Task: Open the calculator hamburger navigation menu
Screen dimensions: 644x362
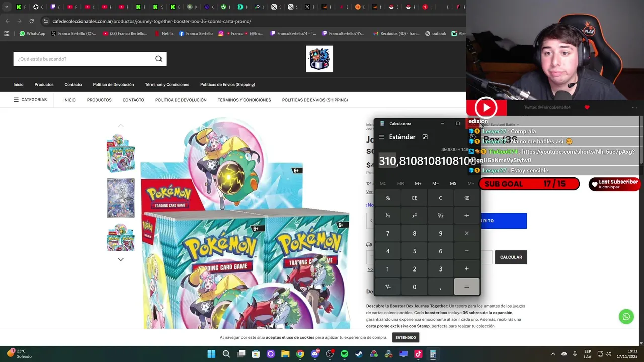Action: (x=381, y=137)
